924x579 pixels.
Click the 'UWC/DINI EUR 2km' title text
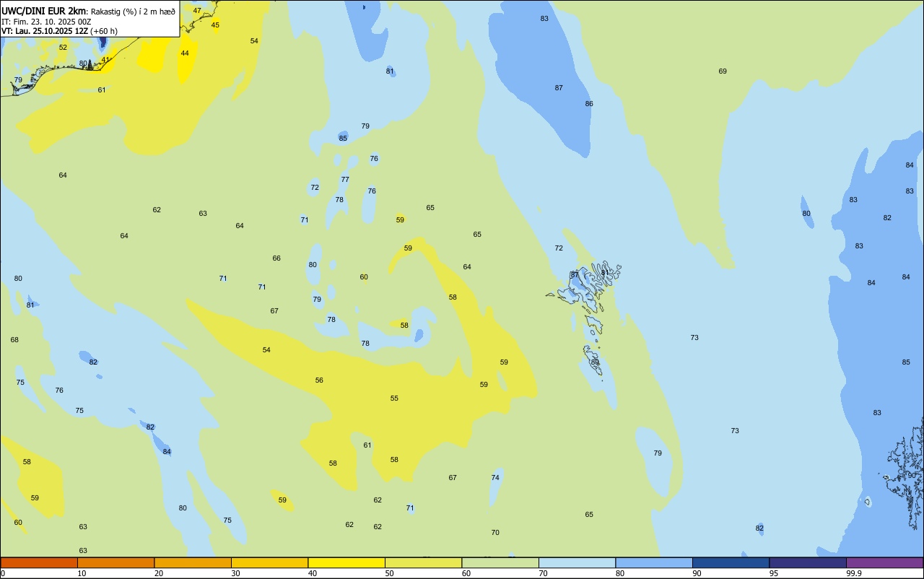click(43, 11)
